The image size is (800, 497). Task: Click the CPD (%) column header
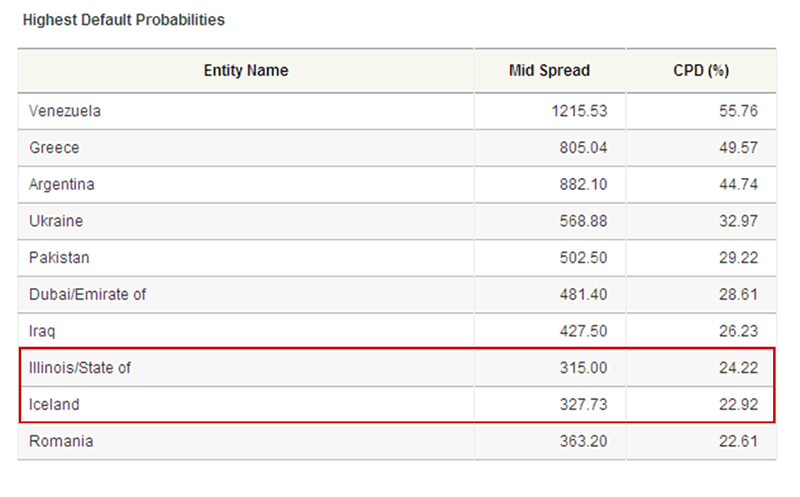click(x=701, y=71)
